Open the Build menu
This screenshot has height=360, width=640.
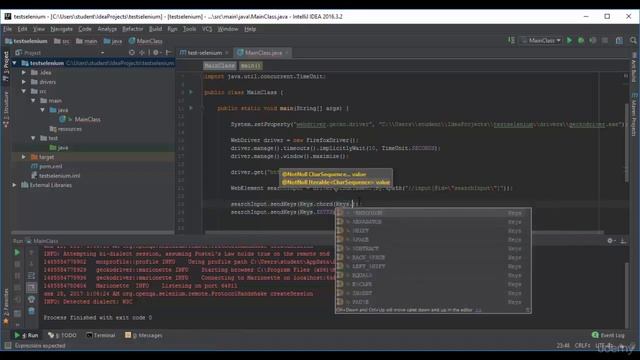click(x=155, y=29)
